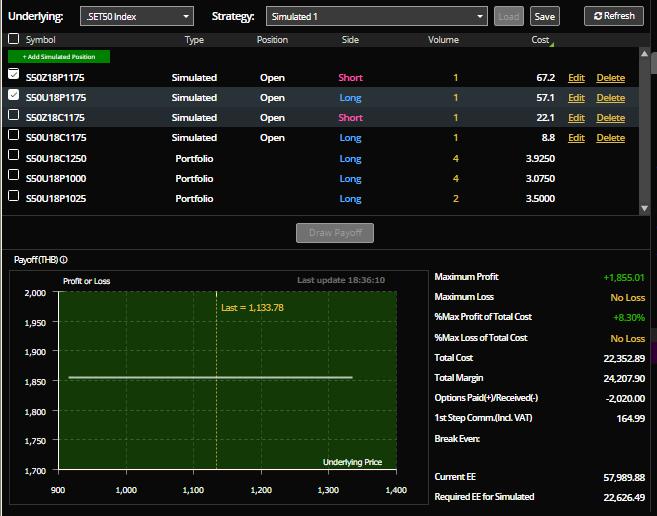The width and height of the screenshot is (657, 516).
Task: Click the 1st Step Comm. value 164.99
Action: click(x=631, y=418)
